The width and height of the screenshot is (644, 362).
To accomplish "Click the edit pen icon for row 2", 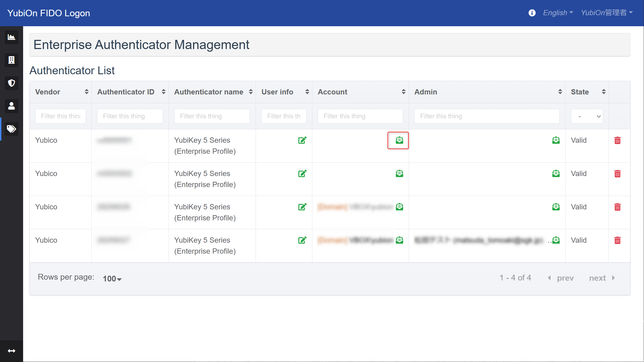I will (x=303, y=173).
